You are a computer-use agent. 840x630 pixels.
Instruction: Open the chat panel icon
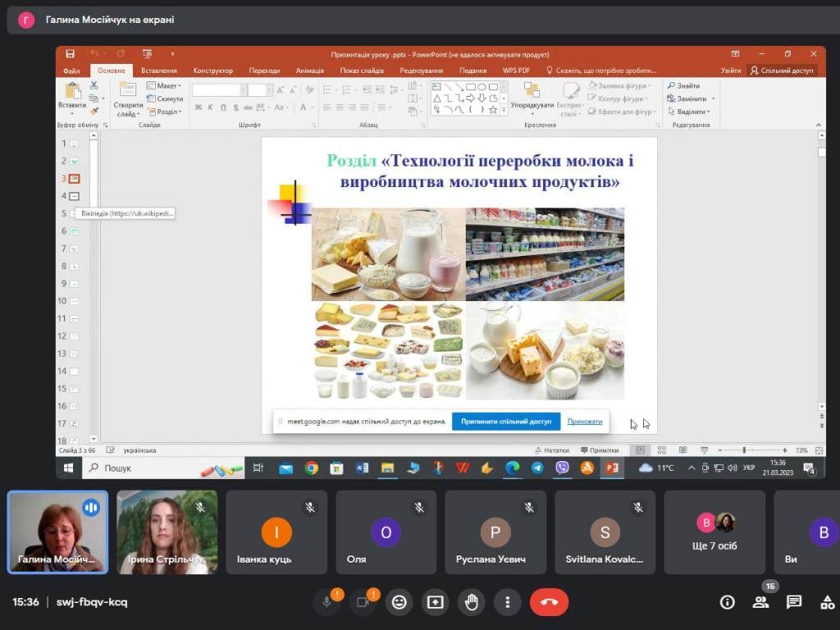click(794, 602)
